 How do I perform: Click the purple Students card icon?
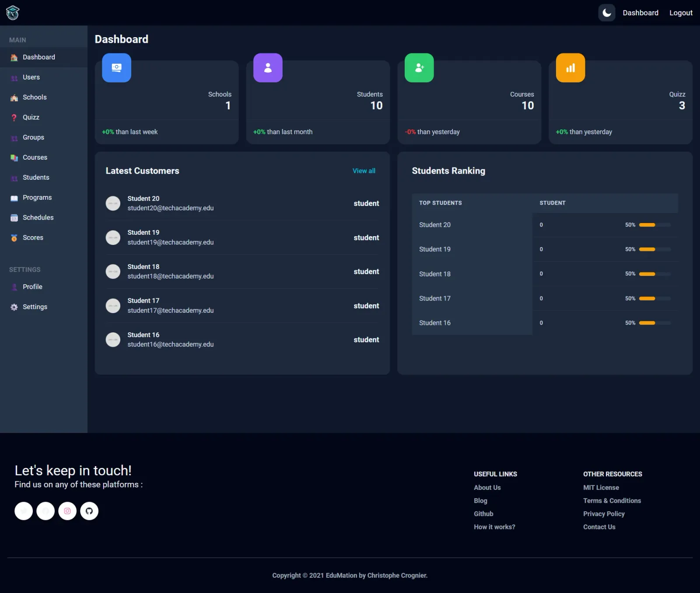point(268,68)
